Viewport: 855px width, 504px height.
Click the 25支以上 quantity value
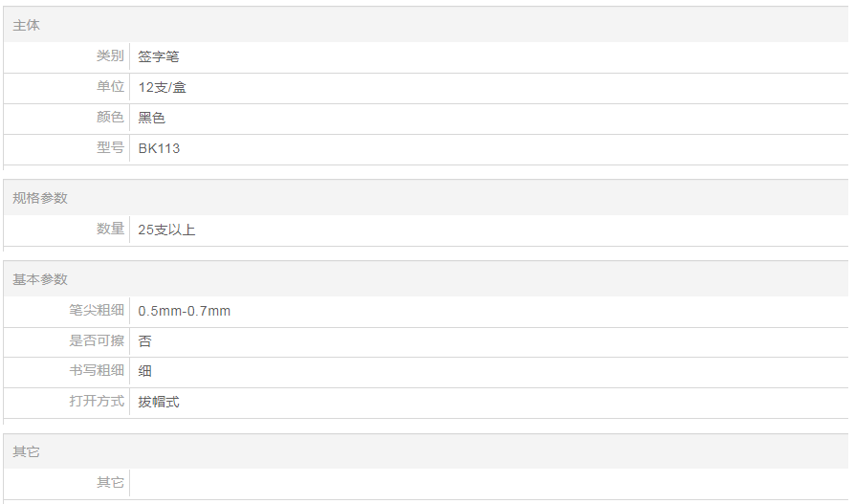tap(166, 230)
